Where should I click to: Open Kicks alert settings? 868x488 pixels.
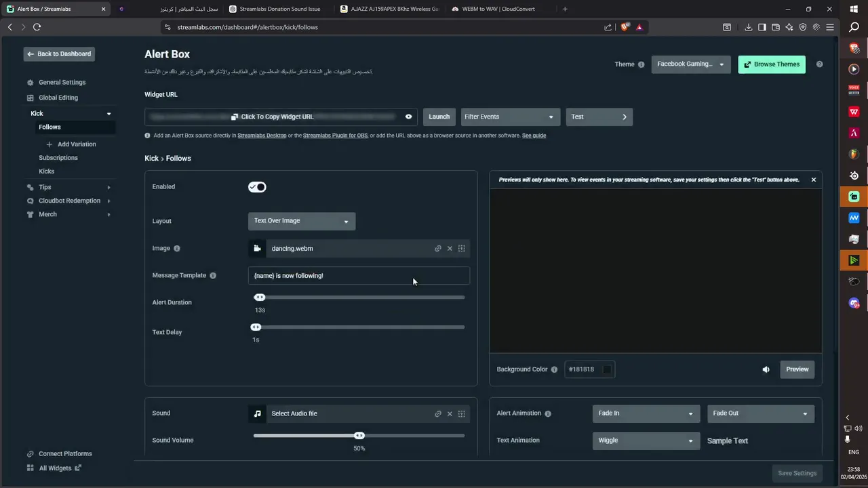[x=47, y=171]
